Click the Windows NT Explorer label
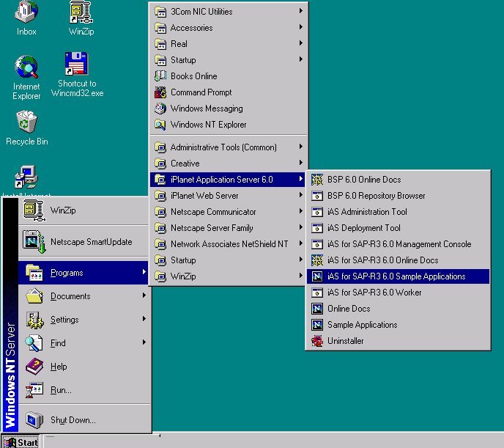The image size is (504, 448). point(208,125)
